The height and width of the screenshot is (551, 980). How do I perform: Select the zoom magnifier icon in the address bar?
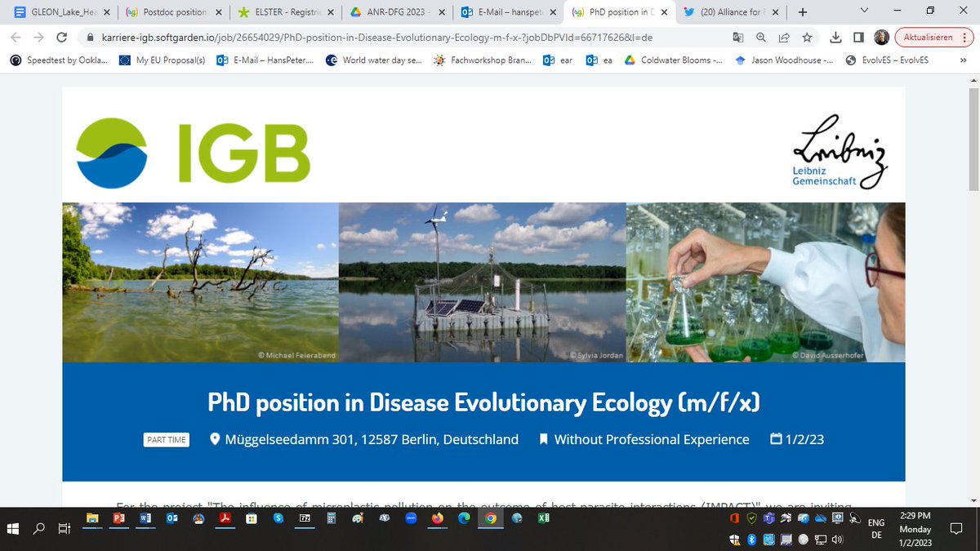(x=760, y=38)
